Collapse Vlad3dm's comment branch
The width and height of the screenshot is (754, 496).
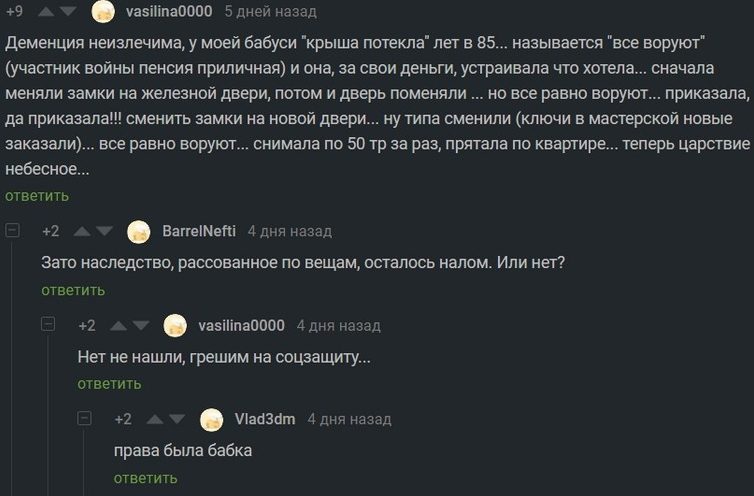click(86, 419)
